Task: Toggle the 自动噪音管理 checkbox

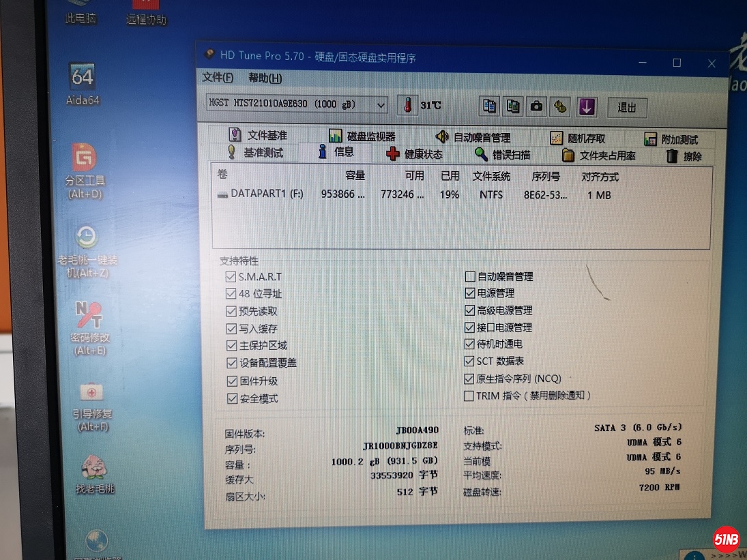Action: [469, 277]
